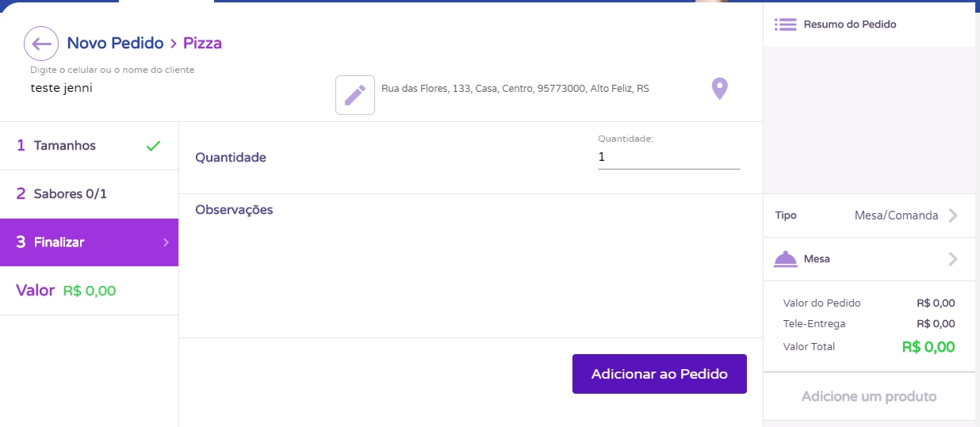
Task: Click the green Tamanhos checkmark icon
Action: (x=154, y=146)
